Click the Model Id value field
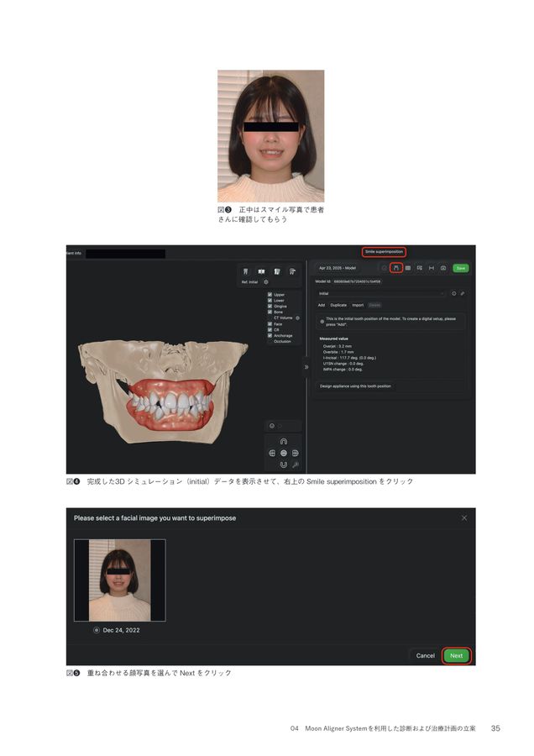The height and width of the screenshot is (756, 534). (x=357, y=281)
